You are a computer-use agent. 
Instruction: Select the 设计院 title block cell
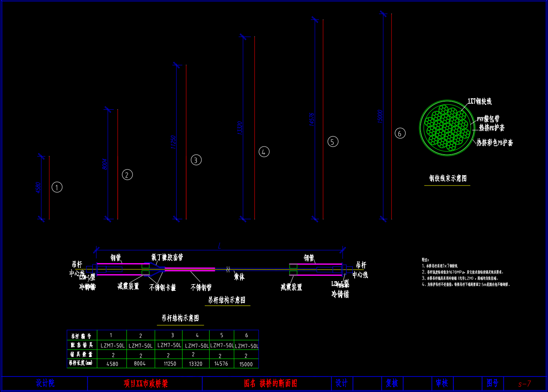pyautogui.click(x=45, y=384)
